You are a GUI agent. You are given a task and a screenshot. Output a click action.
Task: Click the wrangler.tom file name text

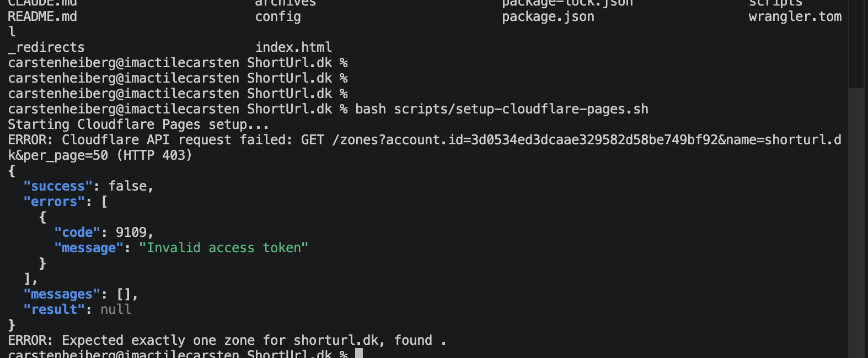[795, 17]
